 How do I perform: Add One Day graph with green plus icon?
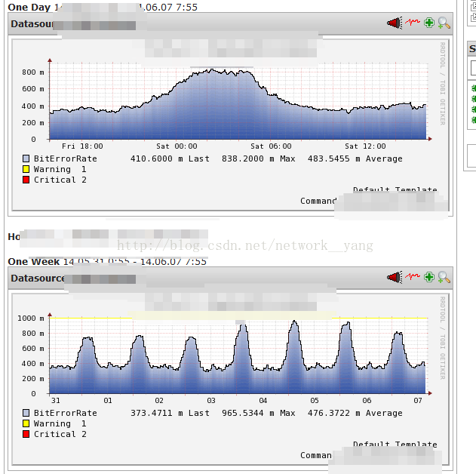click(x=429, y=23)
